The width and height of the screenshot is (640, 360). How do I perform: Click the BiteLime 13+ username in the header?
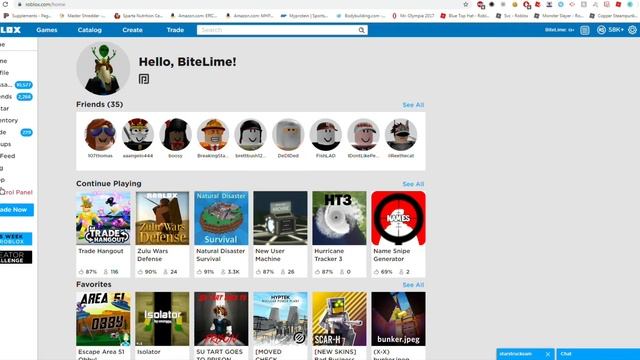(x=559, y=30)
